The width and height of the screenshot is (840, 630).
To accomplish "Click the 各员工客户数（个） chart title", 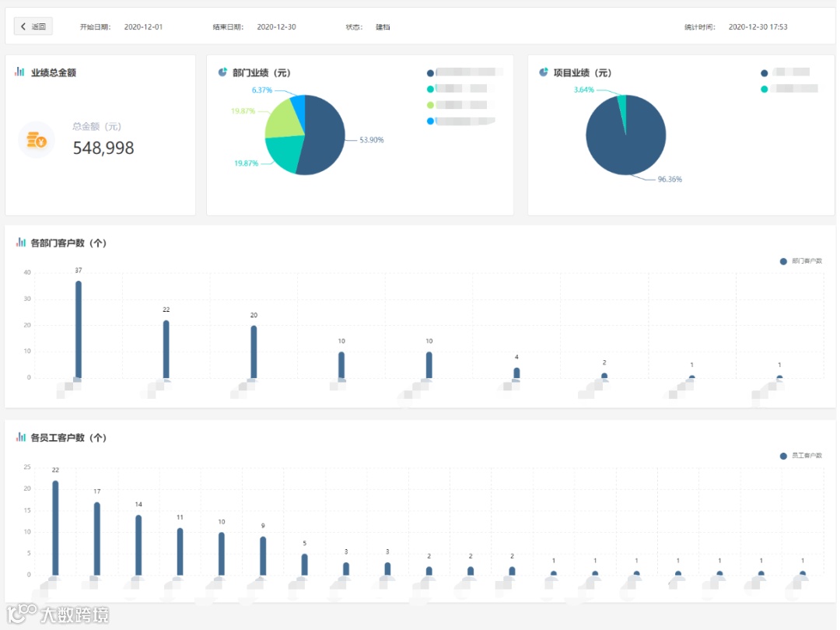I will pos(68,438).
